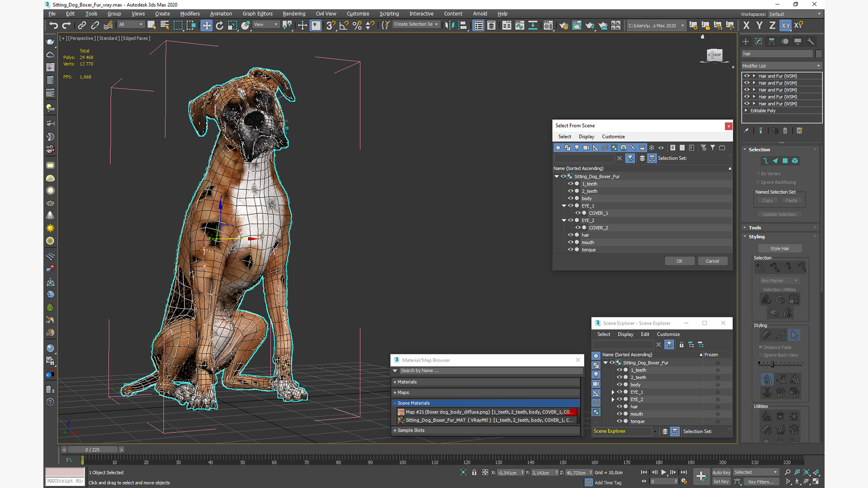This screenshot has height=488, width=868.
Task: Expand Editable Poly in modifier stack
Action: pos(746,111)
